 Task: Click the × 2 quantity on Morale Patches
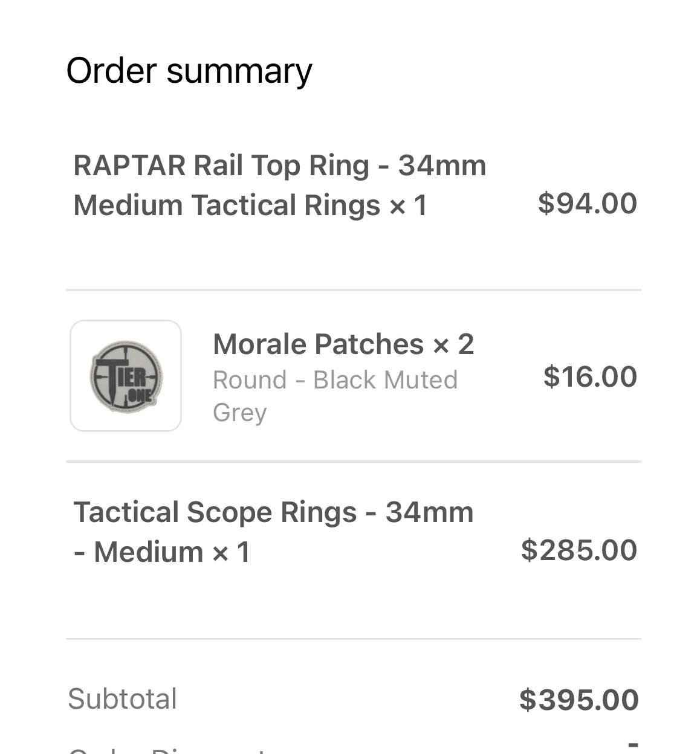point(453,344)
